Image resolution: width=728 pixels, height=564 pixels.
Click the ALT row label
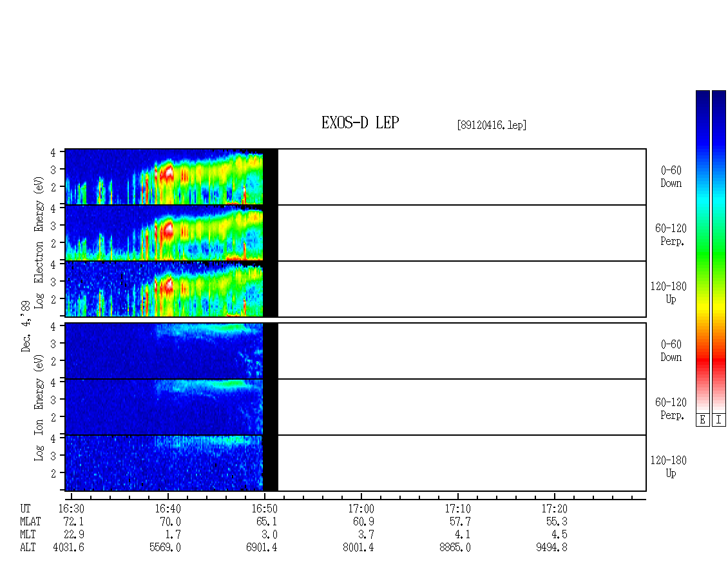pos(28,548)
